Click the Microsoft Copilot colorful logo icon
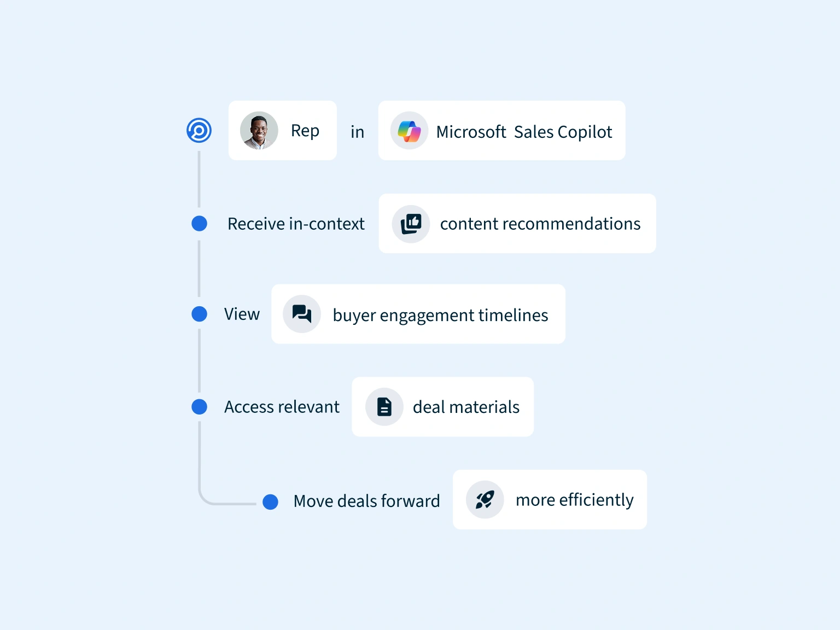Viewport: 840px width, 630px height. tap(409, 131)
